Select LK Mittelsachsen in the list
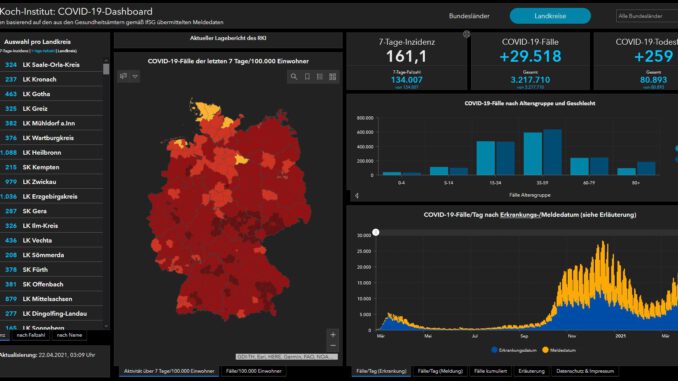 51,299
